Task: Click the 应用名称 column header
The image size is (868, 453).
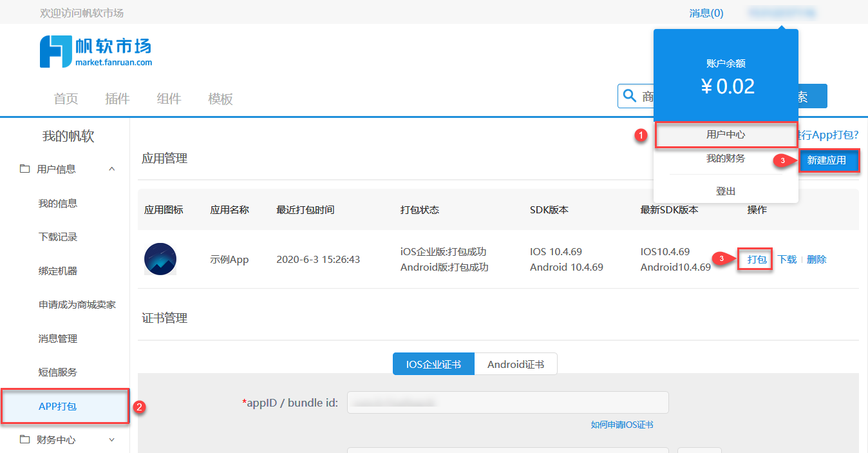Action: pos(229,209)
